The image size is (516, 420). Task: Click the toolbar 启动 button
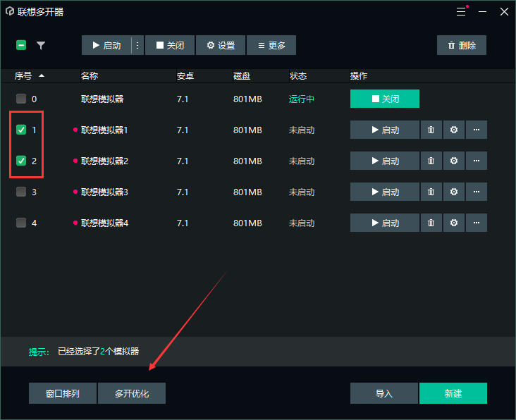[x=106, y=45]
